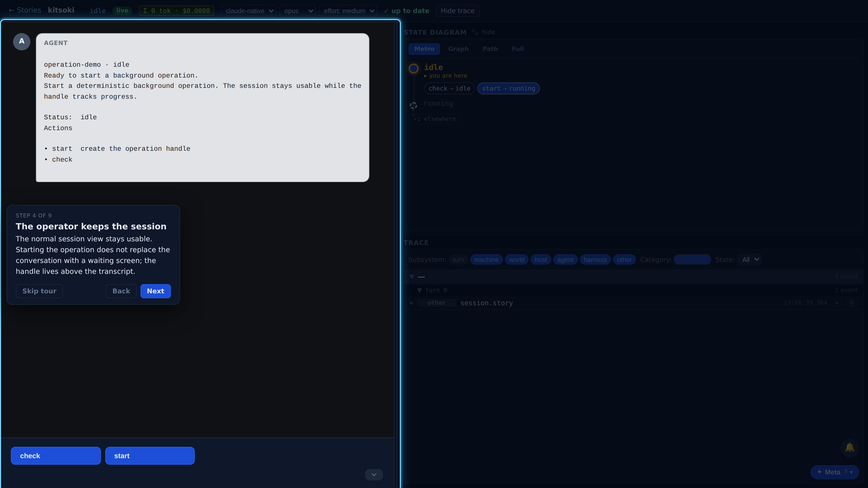Click Skip tour button
Screen dimensions: 868x488
[x=39, y=291]
